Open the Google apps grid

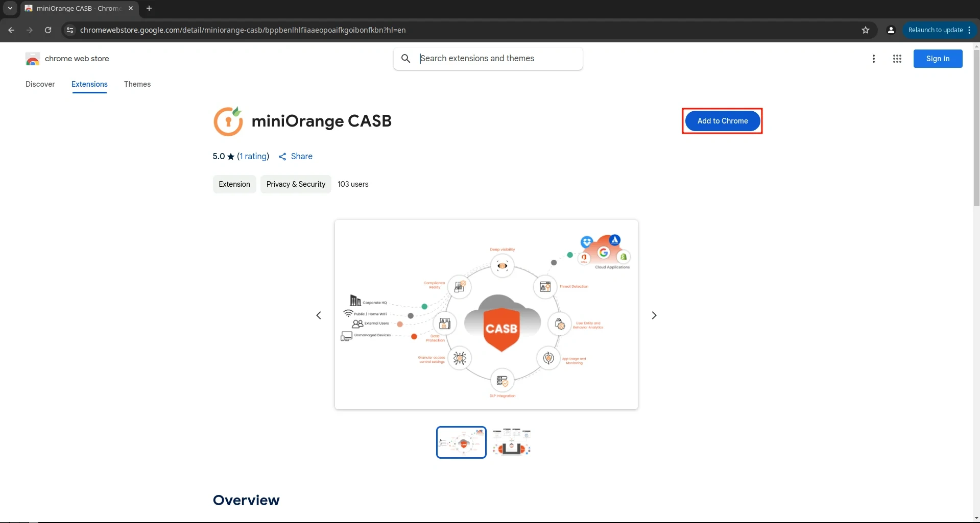point(897,59)
